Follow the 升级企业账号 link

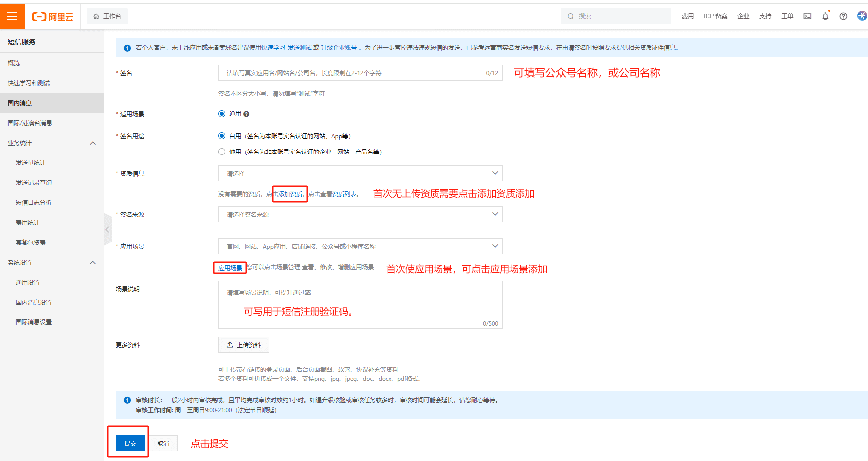[x=339, y=48]
